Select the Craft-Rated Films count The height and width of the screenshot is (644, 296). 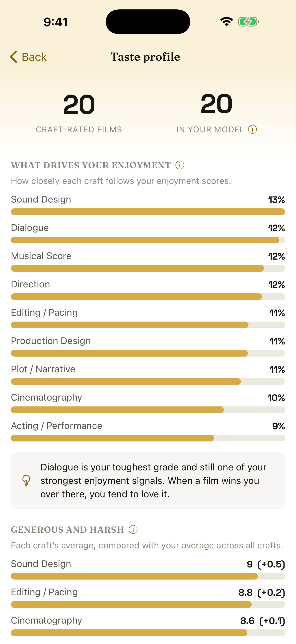79,104
